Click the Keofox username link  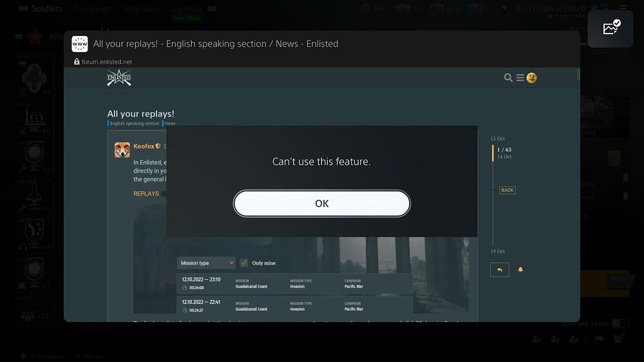point(144,146)
